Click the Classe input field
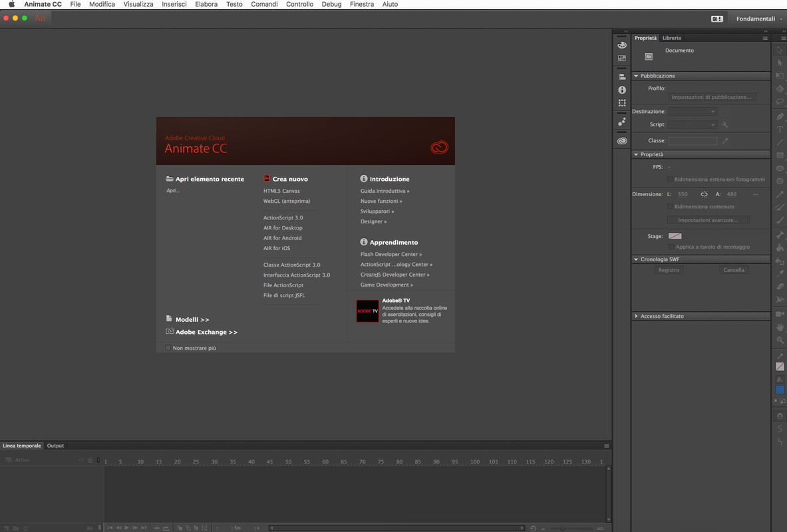787x532 pixels. click(693, 141)
